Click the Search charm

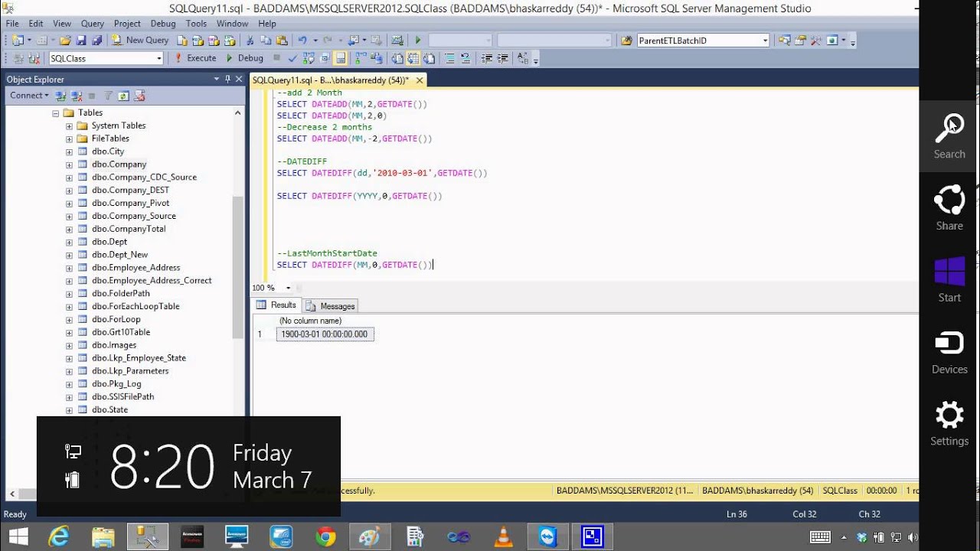(x=949, y=137)
